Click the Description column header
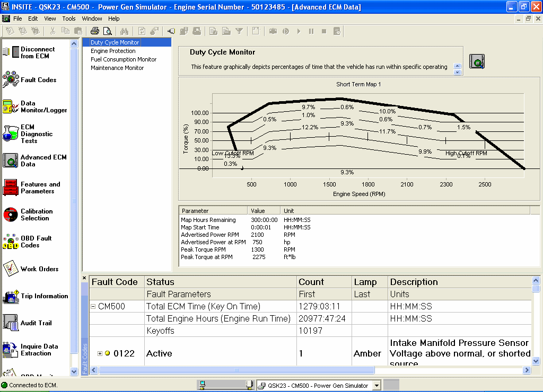Image resolution: width=543 pixels, height=392 pixels. click(460, 282)
